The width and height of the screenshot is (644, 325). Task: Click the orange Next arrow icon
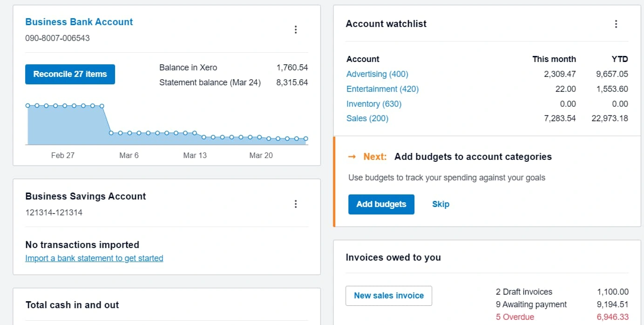[x=352, y=157]
